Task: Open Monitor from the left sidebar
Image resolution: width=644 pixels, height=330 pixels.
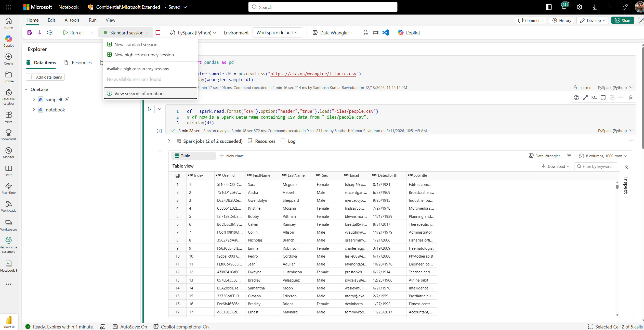Action: click(8, 152)
